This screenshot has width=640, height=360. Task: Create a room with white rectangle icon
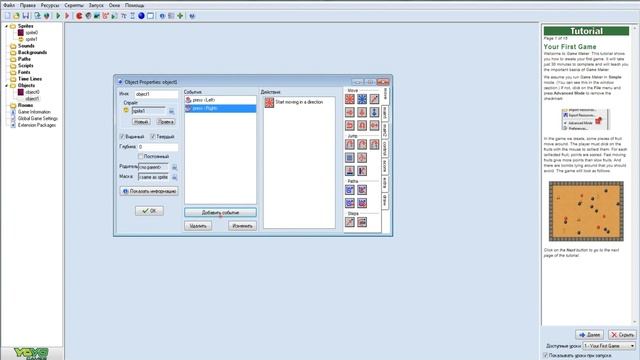click(150, 16)
